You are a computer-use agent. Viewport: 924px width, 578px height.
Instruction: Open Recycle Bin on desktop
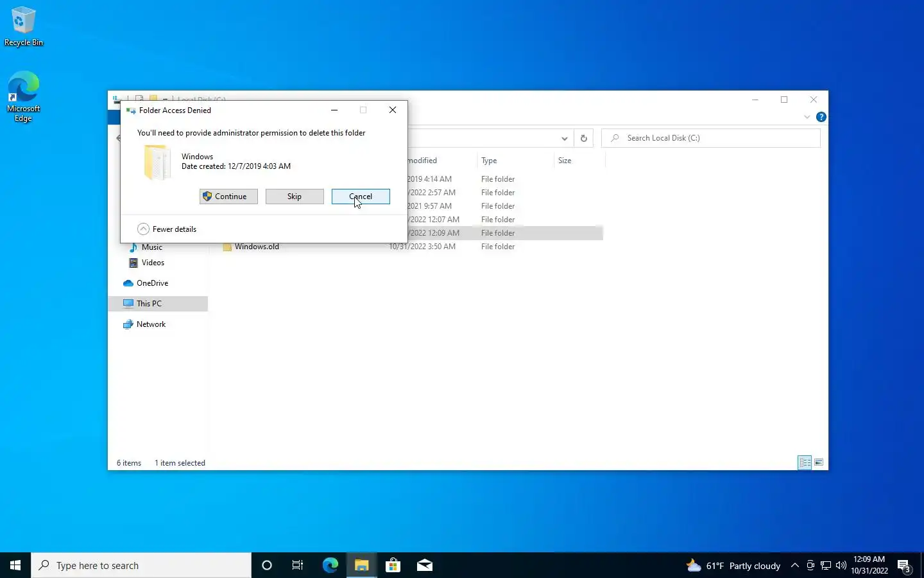point(24,27)
